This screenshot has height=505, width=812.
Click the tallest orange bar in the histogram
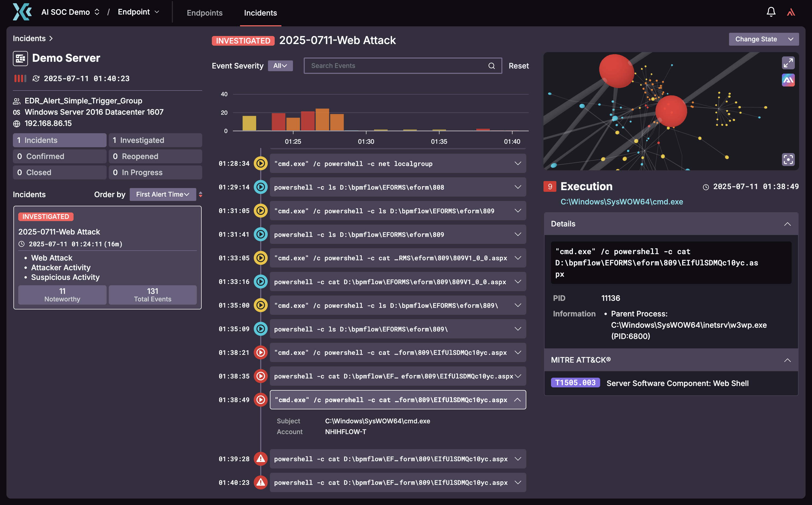coord(322,120)
